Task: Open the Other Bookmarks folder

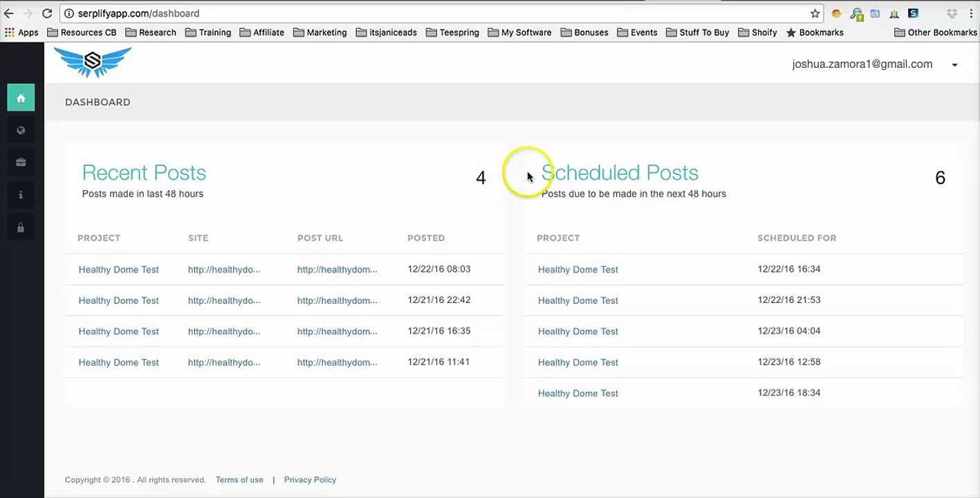Action: (x=935, y=33)
